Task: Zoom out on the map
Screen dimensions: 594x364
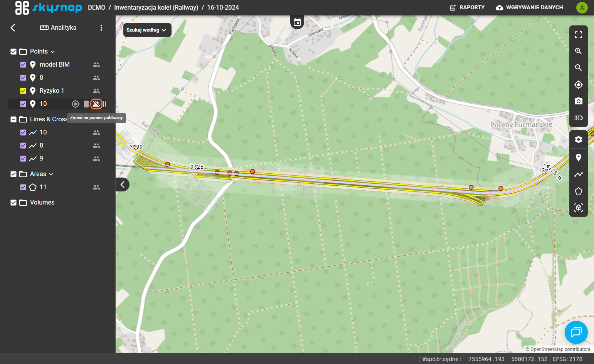Action: click(578, 68)
